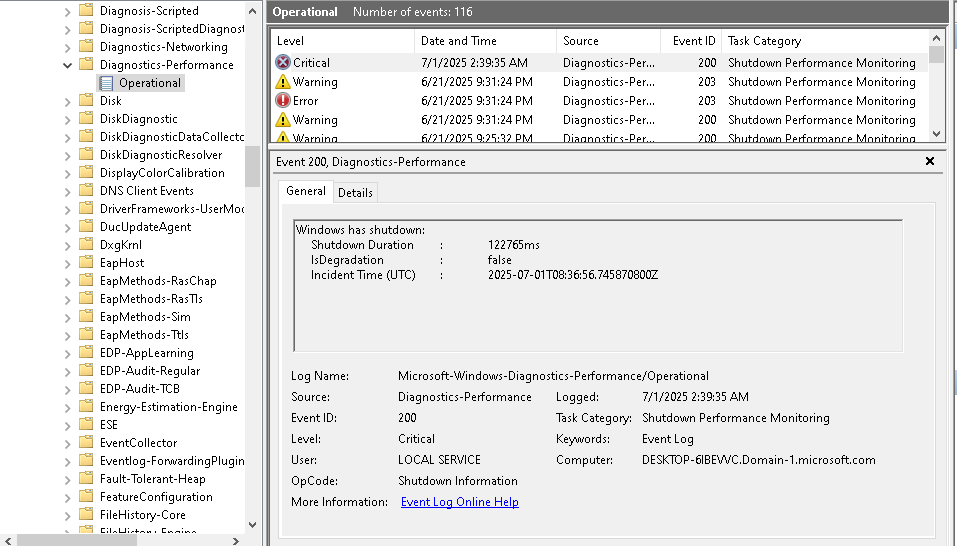Viewport: 957px width, 546px height.
Task: Click the EDP-AppLearning folder icon
Action: point(86,353)
